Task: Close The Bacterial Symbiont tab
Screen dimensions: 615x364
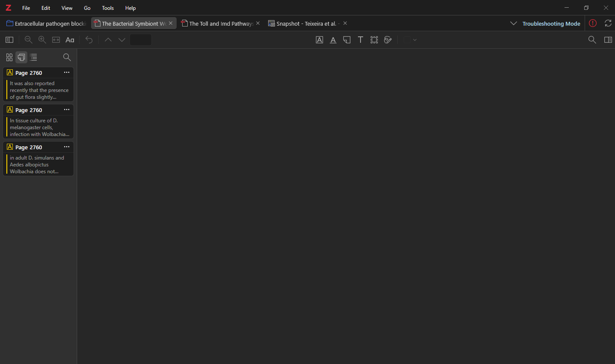Action: [171, 23]
